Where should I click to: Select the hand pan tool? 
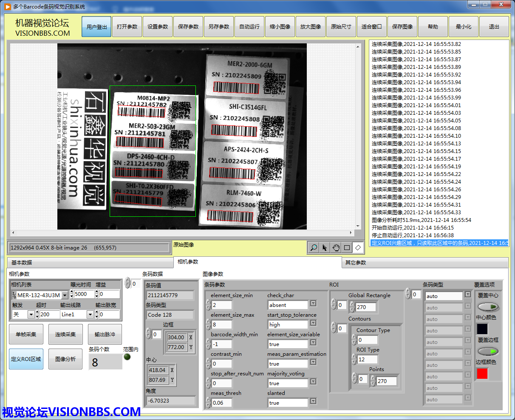[x=336, y=247]
